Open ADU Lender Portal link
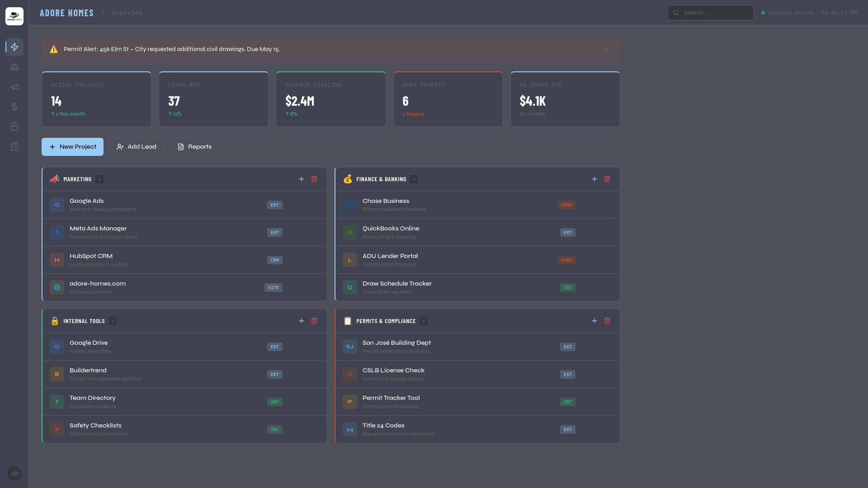Viewport: 868px width, 488px height. pos(477,260)
